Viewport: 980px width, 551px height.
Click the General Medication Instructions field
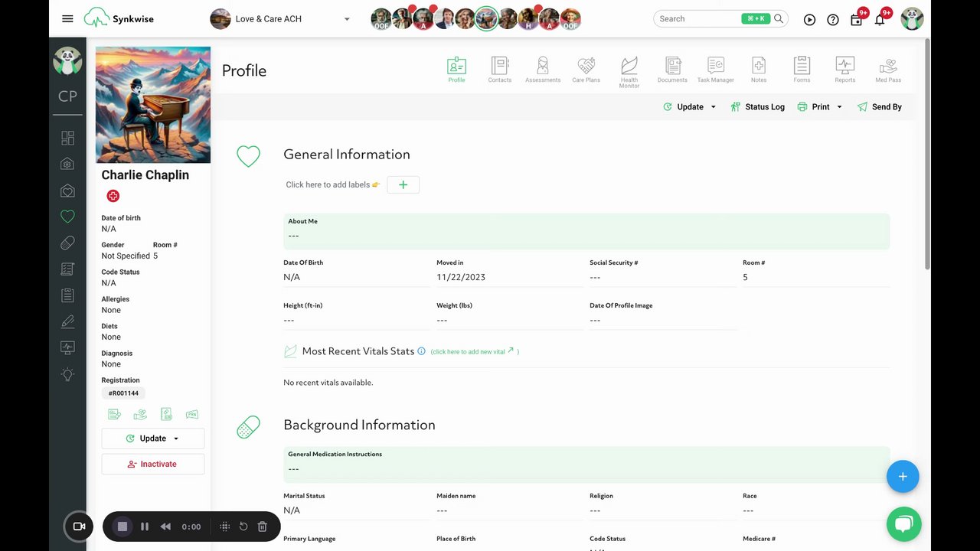point(586,464)
